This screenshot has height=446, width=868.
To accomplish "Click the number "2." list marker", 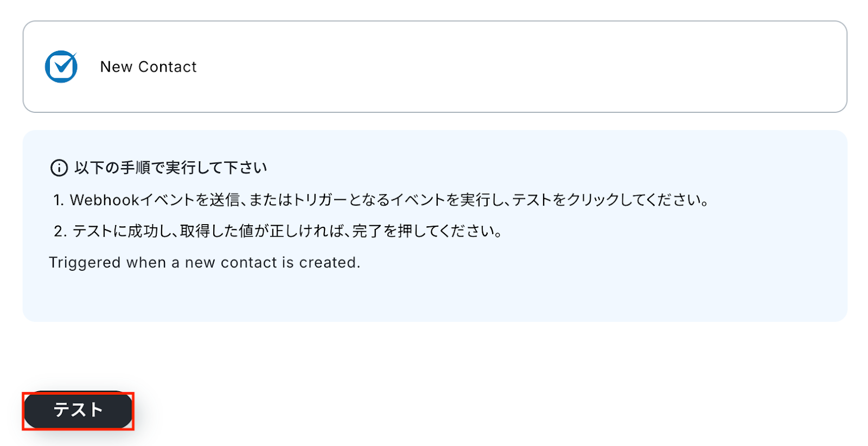I will click(x=60, y=232).
